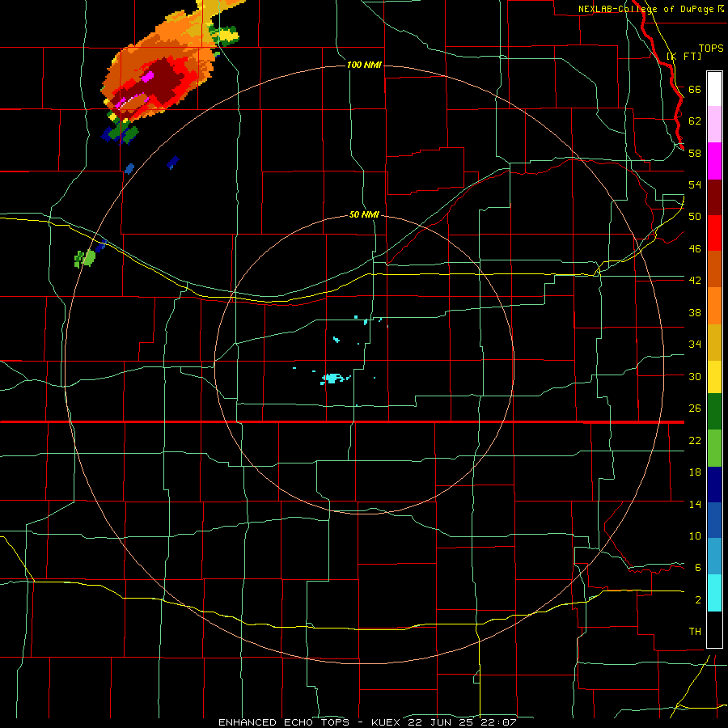Select the light green legend band

pyautogui.click(x=714, y=448)
